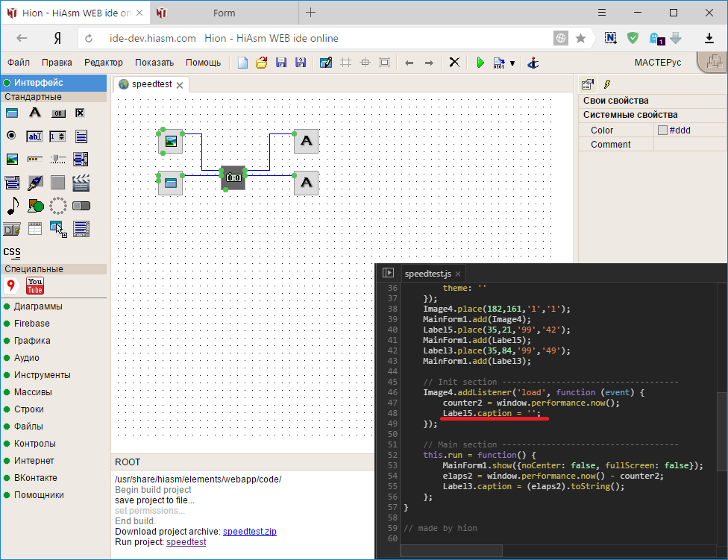Close the speedtest scheme tab

coord(180,85)
